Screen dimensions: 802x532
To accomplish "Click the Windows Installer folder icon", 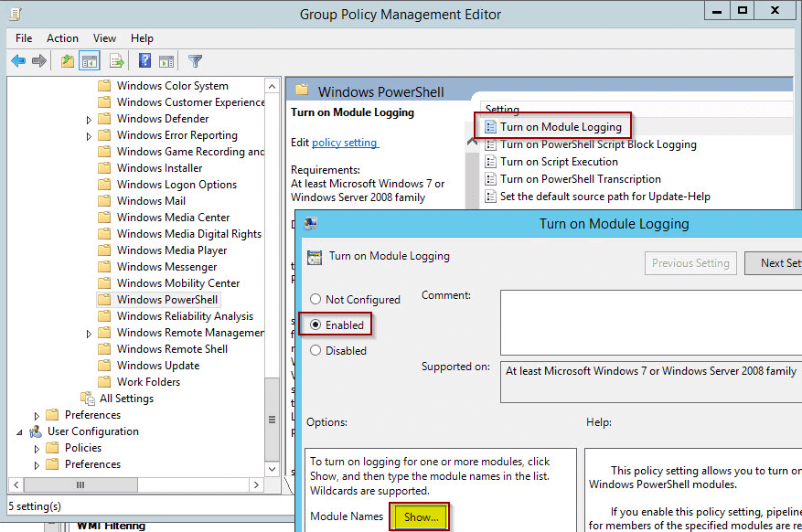I will [104, 168].
